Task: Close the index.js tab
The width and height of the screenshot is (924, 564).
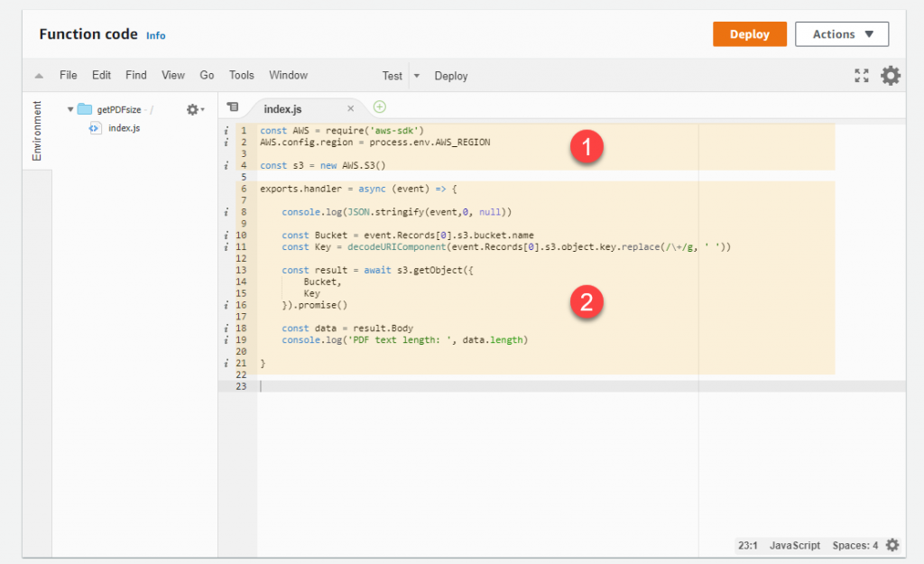Action: (351, 106)
